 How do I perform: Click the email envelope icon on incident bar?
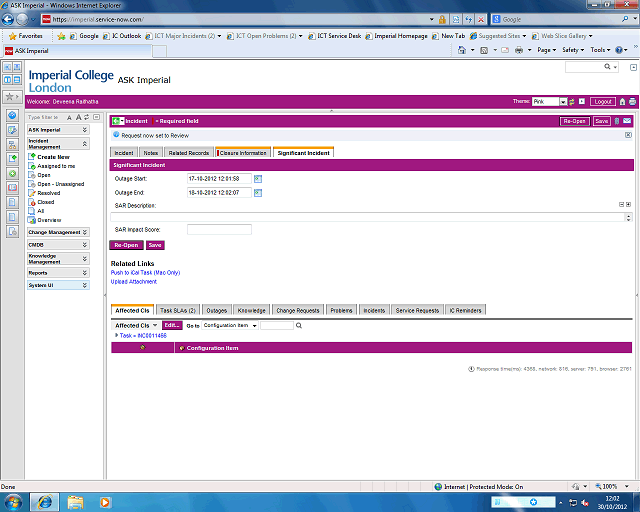click(627, 121)
